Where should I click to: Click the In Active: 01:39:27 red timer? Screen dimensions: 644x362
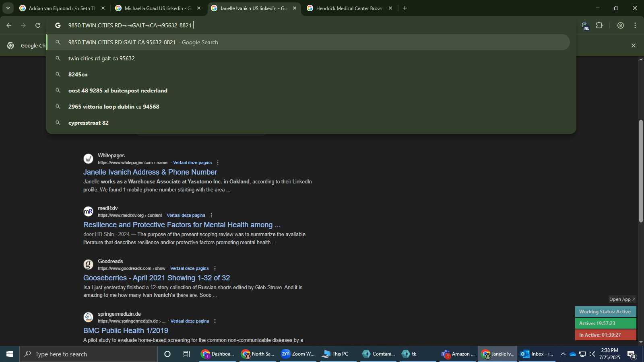click(x=605, y=335)
